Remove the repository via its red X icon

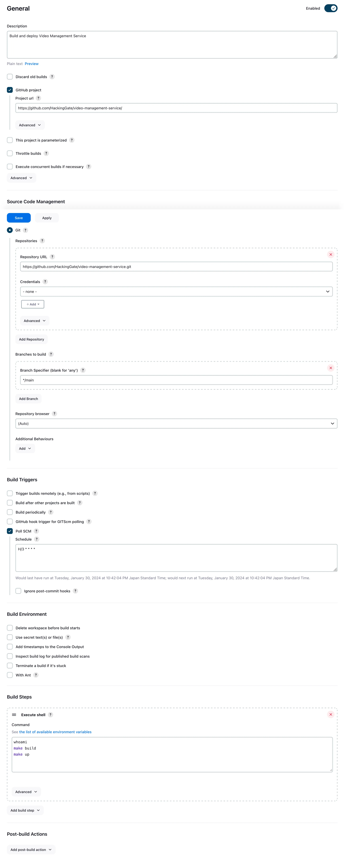click(331, 254)
